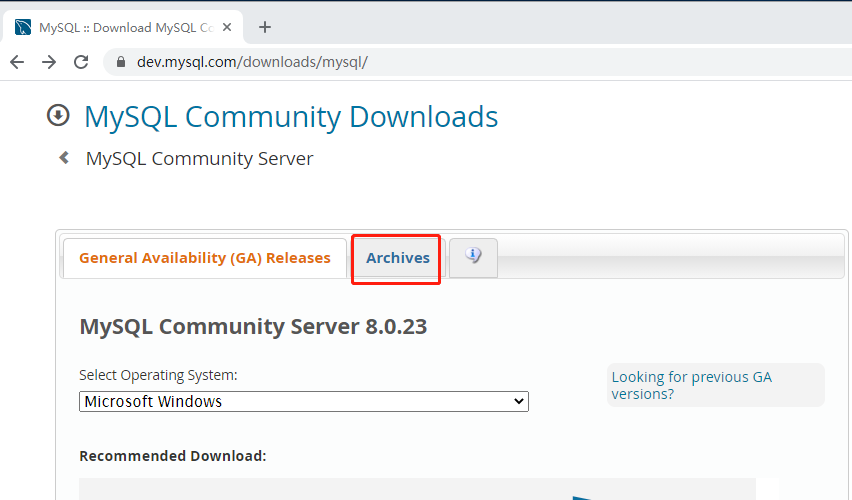Select General Availability (GA) Releases tab
This screenshot has width=852, height=500.
(x=205, y=258)
